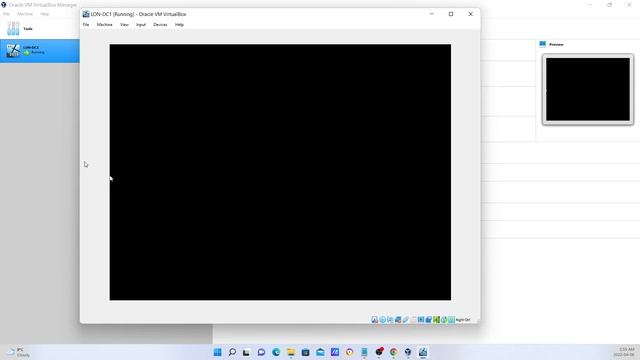Click the recording status icon
The height and width of the screenshot is (360, 640).
pos(429,320)
